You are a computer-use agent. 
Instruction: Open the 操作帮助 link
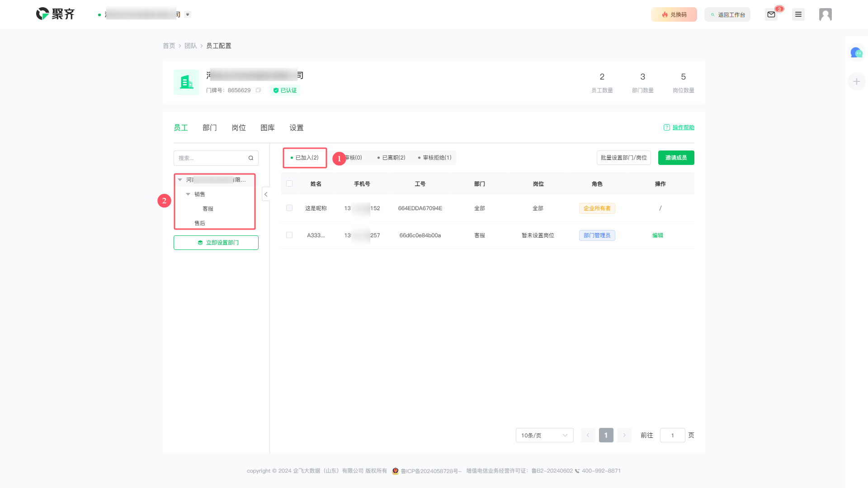(683, 127)
